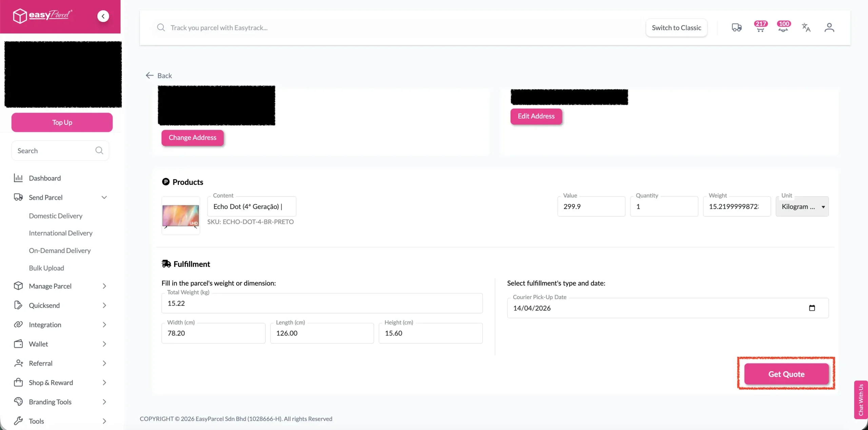Image resolution: width=868 pixels, height=430 pixels.
Task: Click the Easytrack search magnifier icon
Action: [x=161, y=27]
